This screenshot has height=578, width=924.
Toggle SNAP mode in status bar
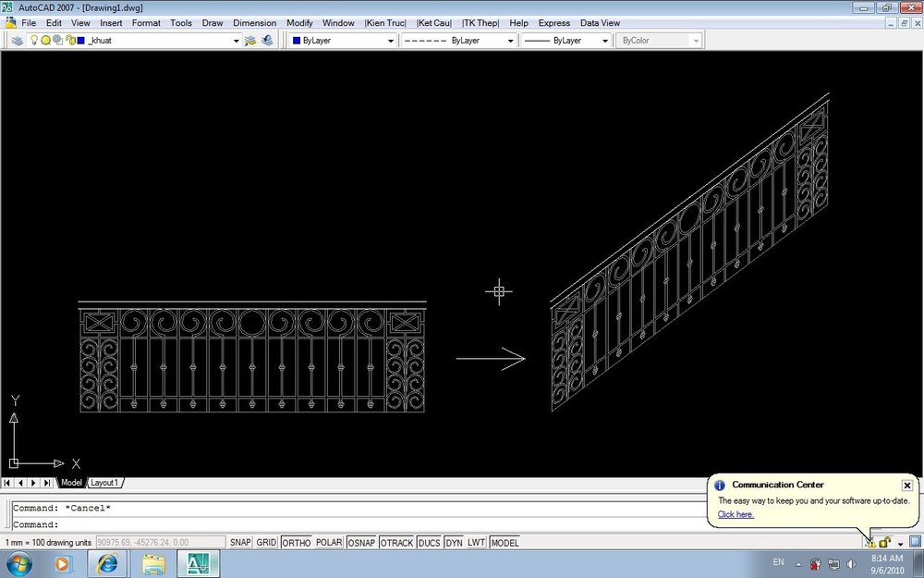click(x=240, y=543)
